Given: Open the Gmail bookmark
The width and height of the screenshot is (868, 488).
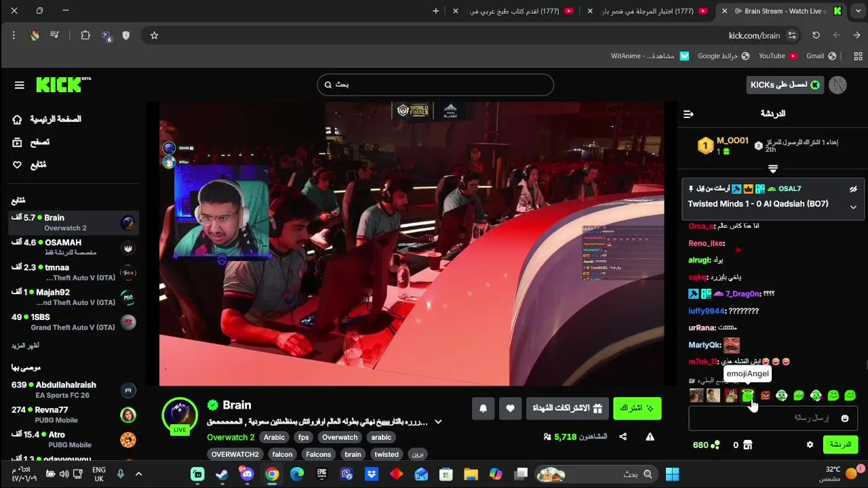Looking at the screenshot, I should (x=821, y=56).
